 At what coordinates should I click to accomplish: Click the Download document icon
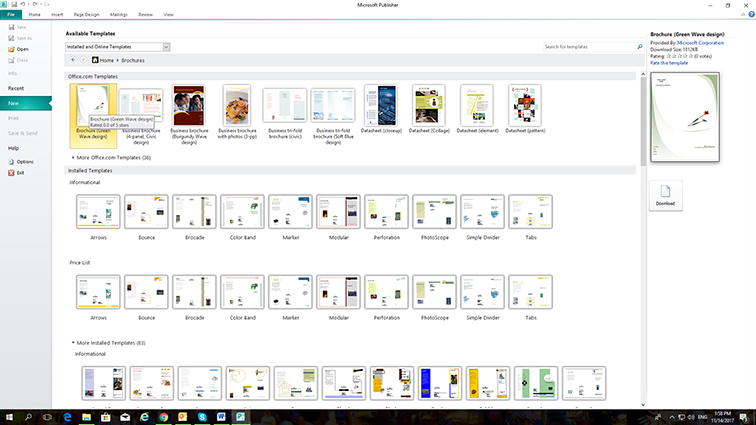[x=665, y=191]
